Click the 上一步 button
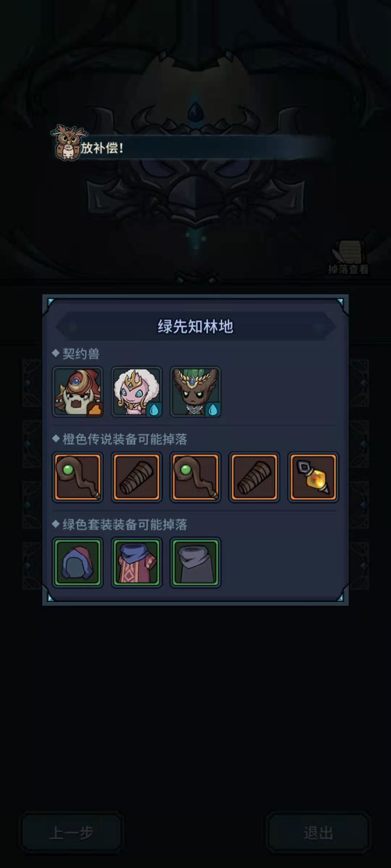 point(71,833)
